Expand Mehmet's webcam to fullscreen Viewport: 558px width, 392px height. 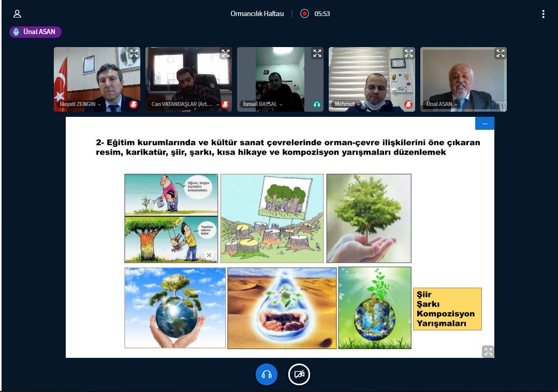coord(409,53)
